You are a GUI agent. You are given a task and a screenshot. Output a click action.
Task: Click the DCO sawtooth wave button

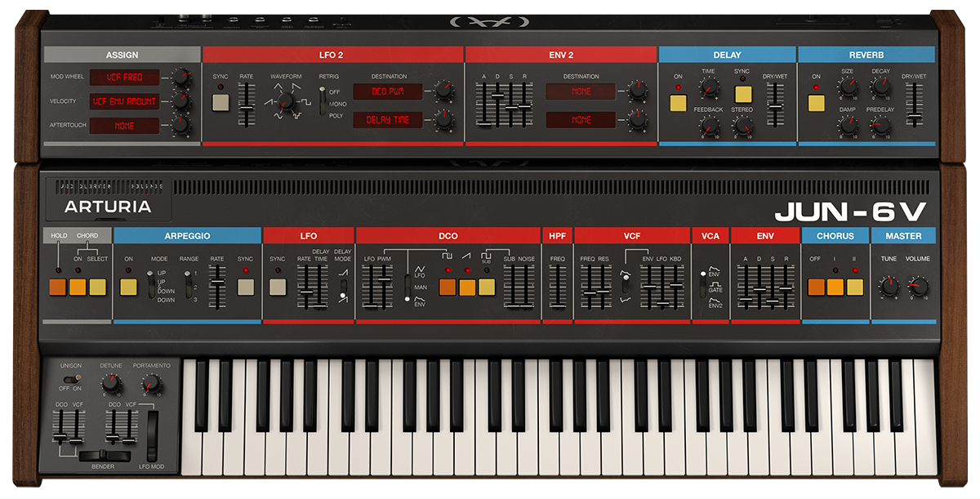467,287
